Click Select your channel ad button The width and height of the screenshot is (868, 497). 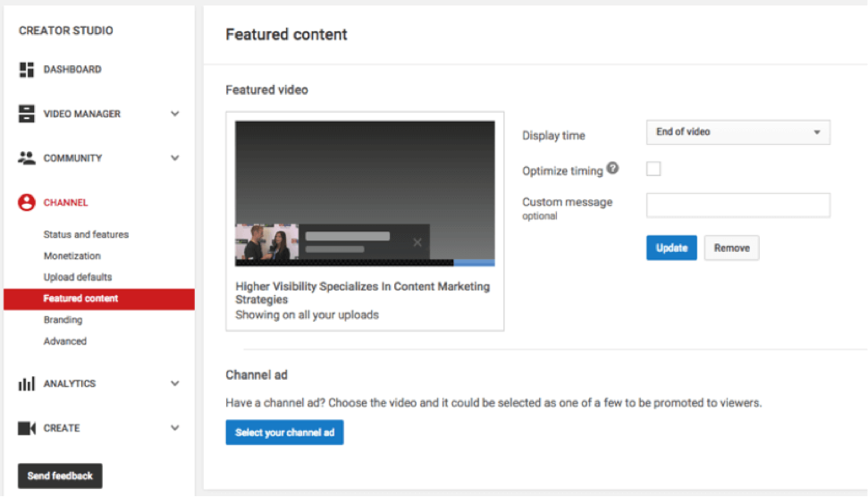(284, 433)
